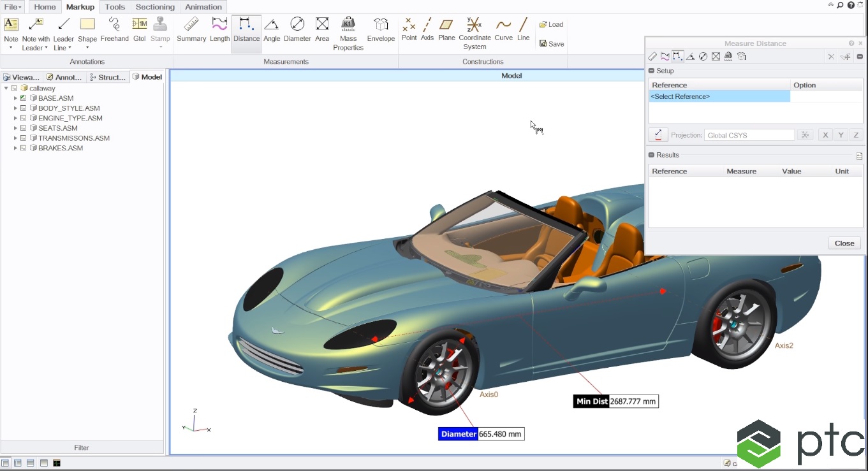Select the Curve construction tool
The height and width of the screenshot is (471, 868).
(x=503, y=29)
